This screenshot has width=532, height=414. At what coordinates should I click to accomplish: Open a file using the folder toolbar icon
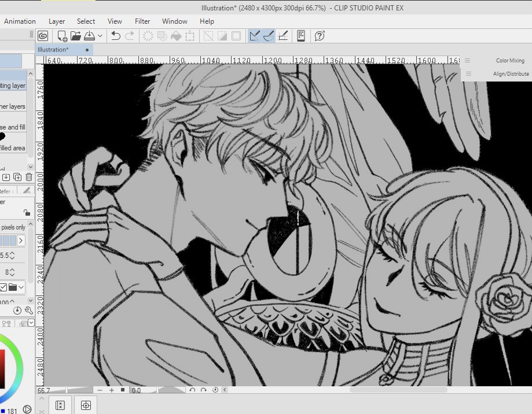click(x=76, y=36)
